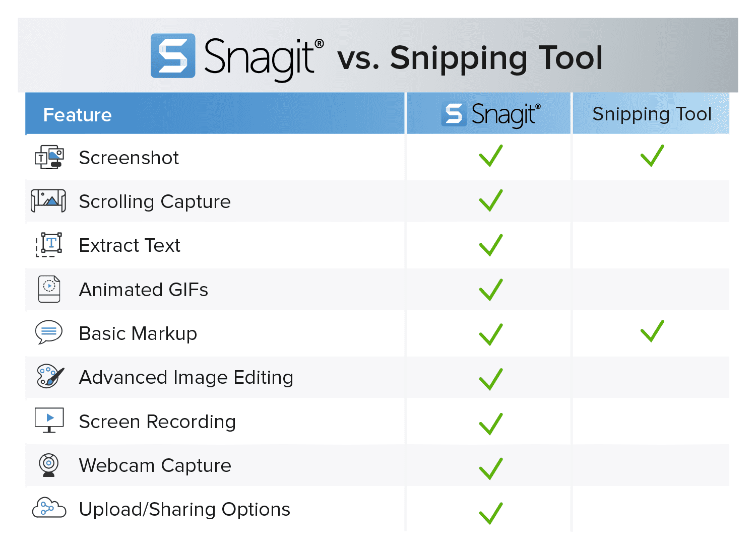756x554 pixels.
Task: Click the Upload/Sharing Options label
Action: click(184, 509)
